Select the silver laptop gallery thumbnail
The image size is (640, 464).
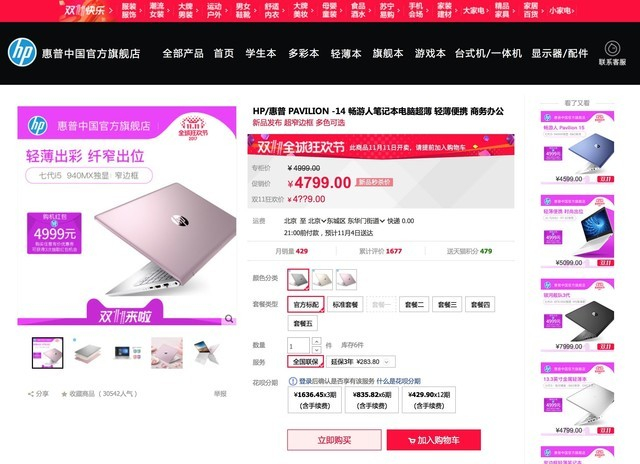pos(88,353)
